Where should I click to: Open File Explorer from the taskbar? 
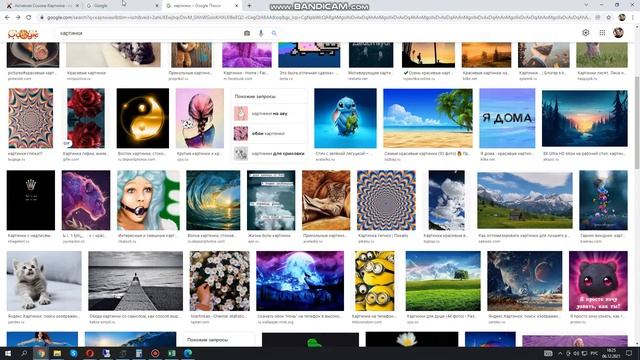(57, 353)
